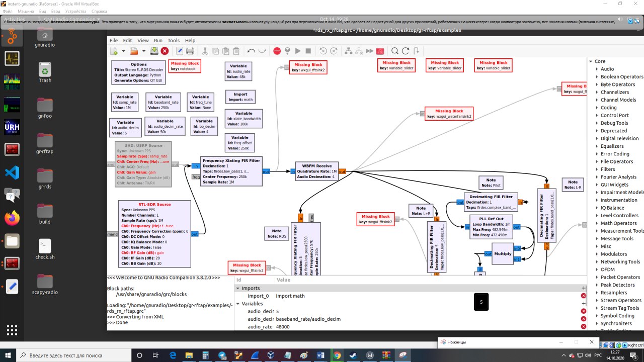Open the View menu
This screenshot has width=644, height=362.
143,40
